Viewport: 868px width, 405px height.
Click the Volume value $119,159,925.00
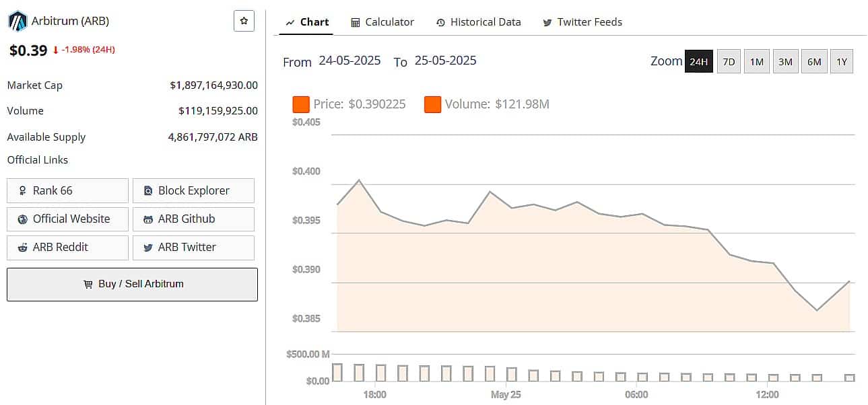pos(218,111)
